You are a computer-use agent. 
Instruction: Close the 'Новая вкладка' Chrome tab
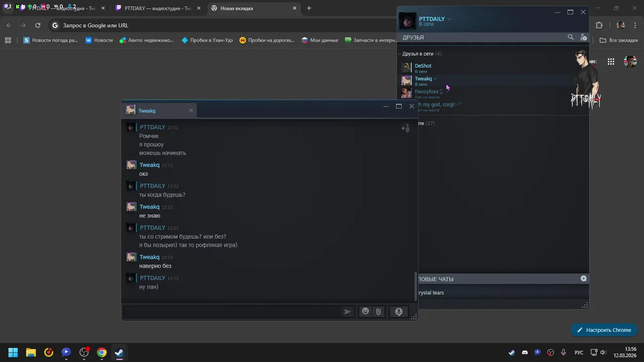(295, 8)
